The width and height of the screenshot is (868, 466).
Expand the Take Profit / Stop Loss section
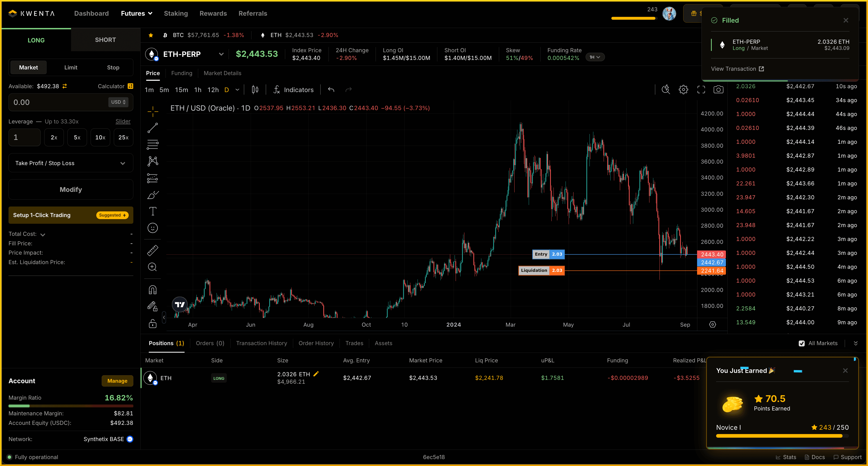(70, 163)
